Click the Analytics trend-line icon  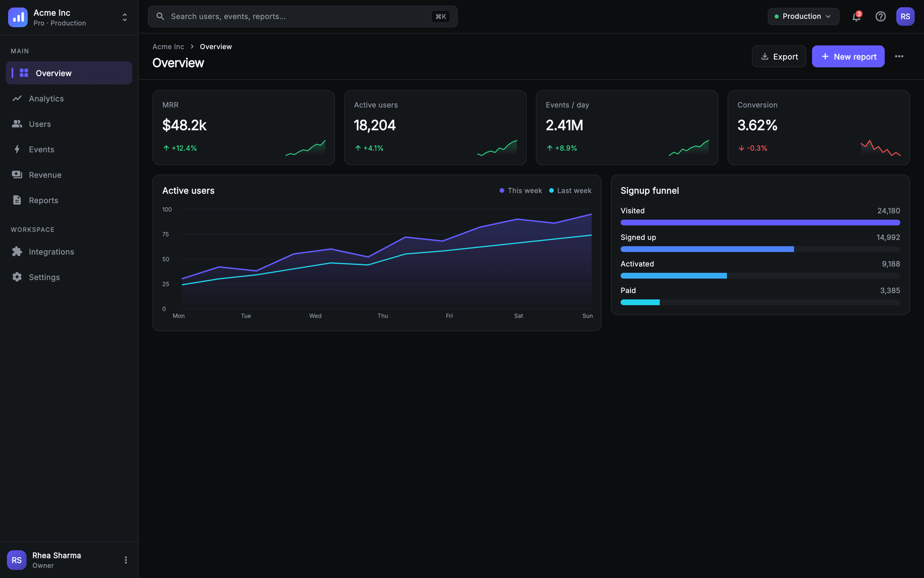click(x=17, y=98)
